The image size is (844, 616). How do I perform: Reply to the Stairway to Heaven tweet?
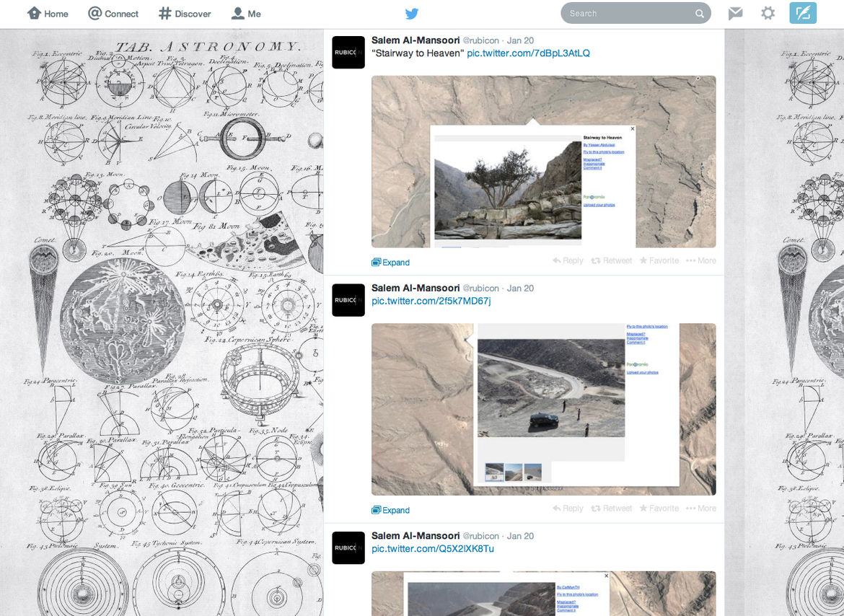click(568, 260)
